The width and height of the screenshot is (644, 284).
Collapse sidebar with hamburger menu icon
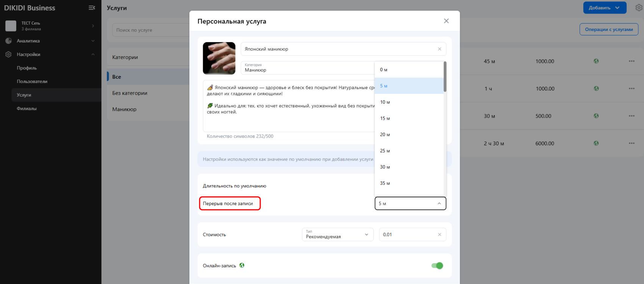92,8
